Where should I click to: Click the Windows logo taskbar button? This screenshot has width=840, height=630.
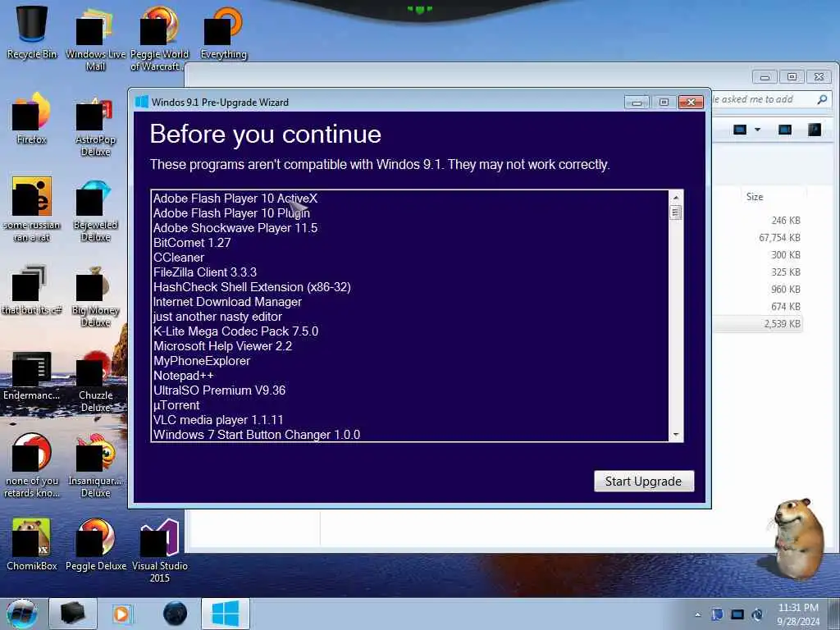[226, 614]
